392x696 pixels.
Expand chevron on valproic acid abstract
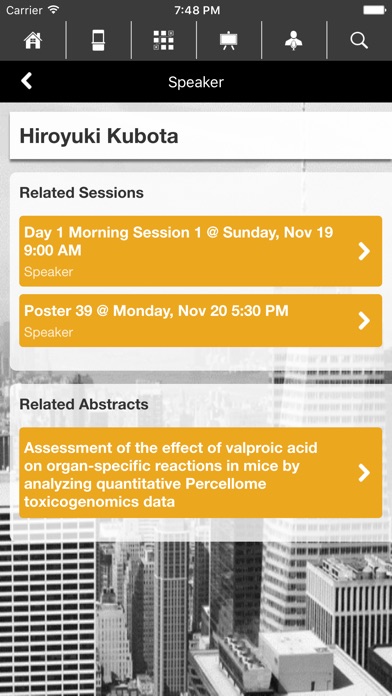364,473
